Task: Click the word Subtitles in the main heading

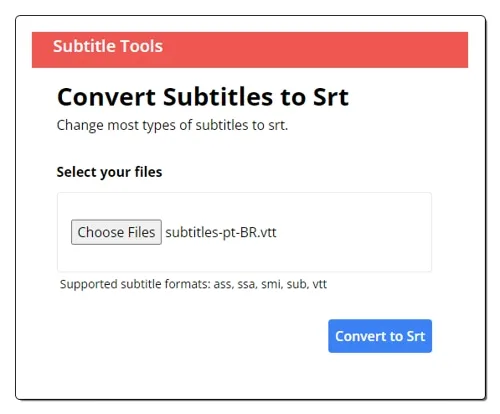Action: coord(218,97)
